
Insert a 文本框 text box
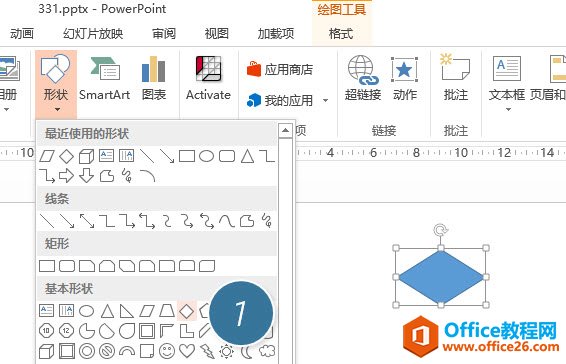point(507,78)
